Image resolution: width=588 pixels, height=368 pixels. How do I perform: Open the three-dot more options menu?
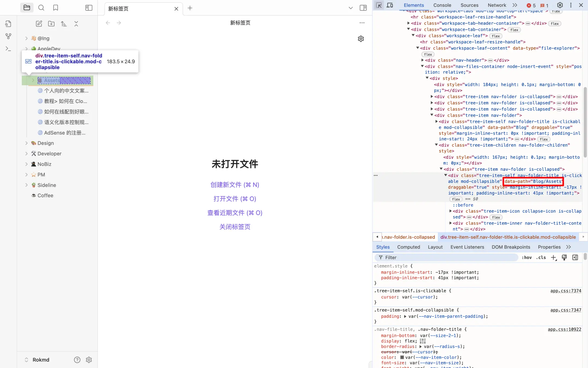(362, 23)
